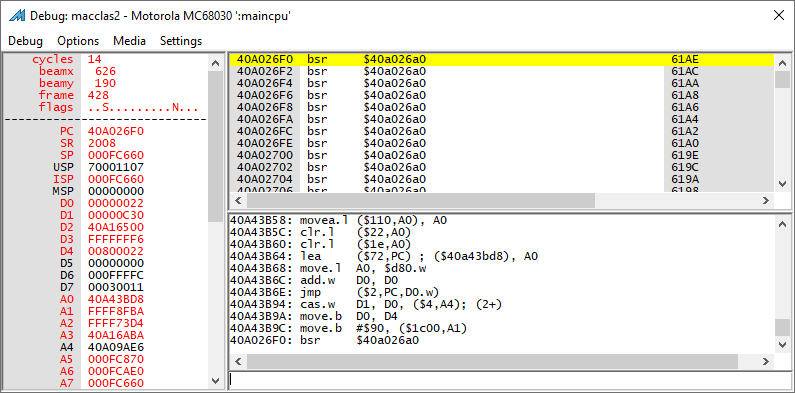Click the registers panel scroll down arrow
The image size is (795, 393).
[215, 380]
